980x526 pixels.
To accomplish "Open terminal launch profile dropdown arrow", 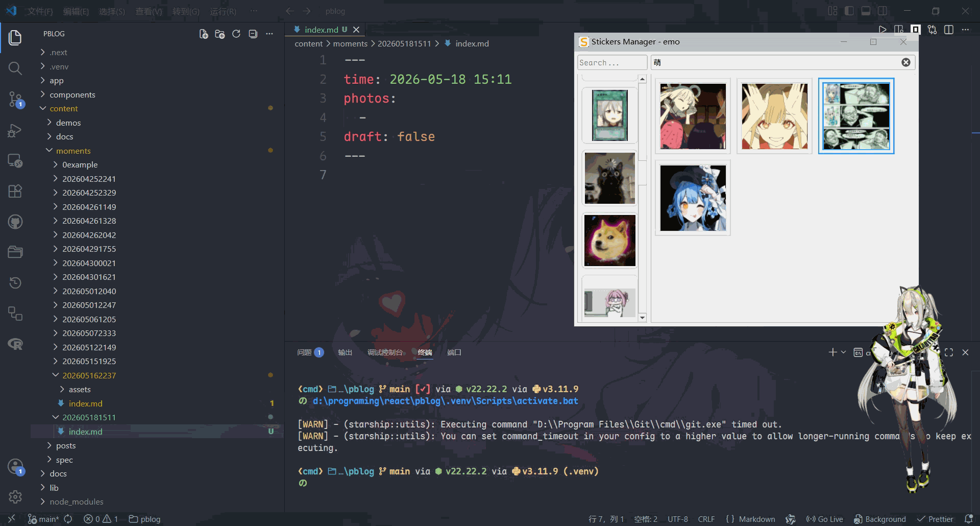I will pyautogui.click(x=843, y=352).
